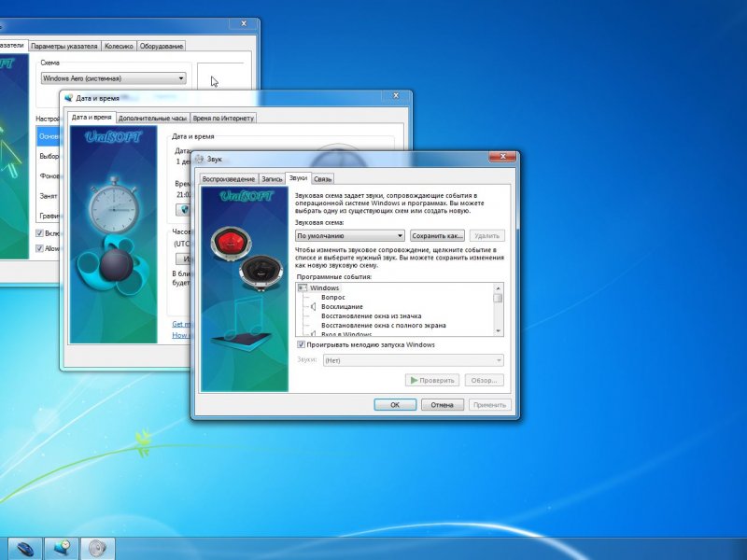Click the speaker icon beside Восклицание
747x560 pixels.
coord(313,307)
